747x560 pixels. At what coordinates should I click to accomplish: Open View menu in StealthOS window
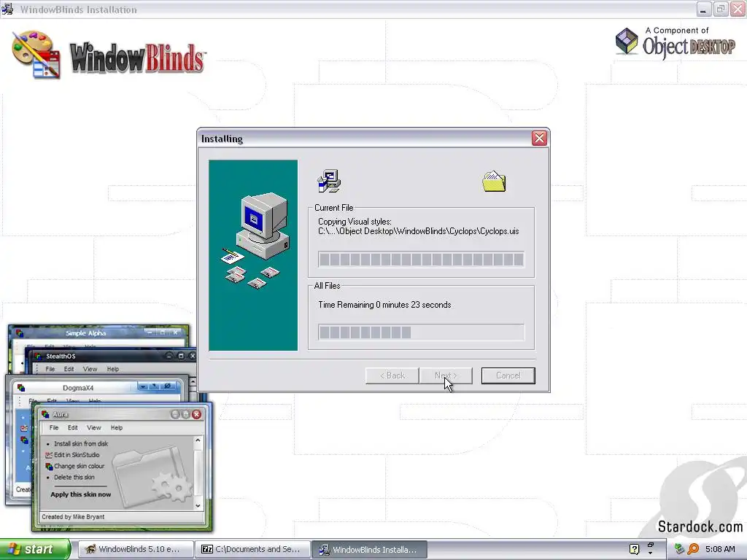[x=90, y=369]
